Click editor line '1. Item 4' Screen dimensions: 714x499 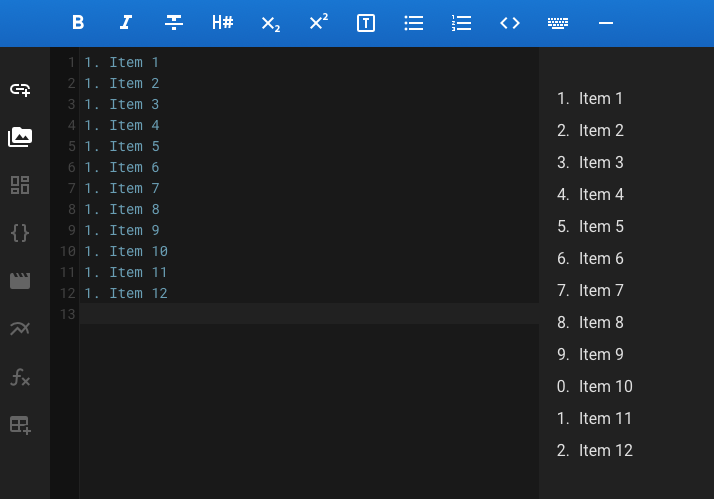pyautogui.click(x=122, y=125)
